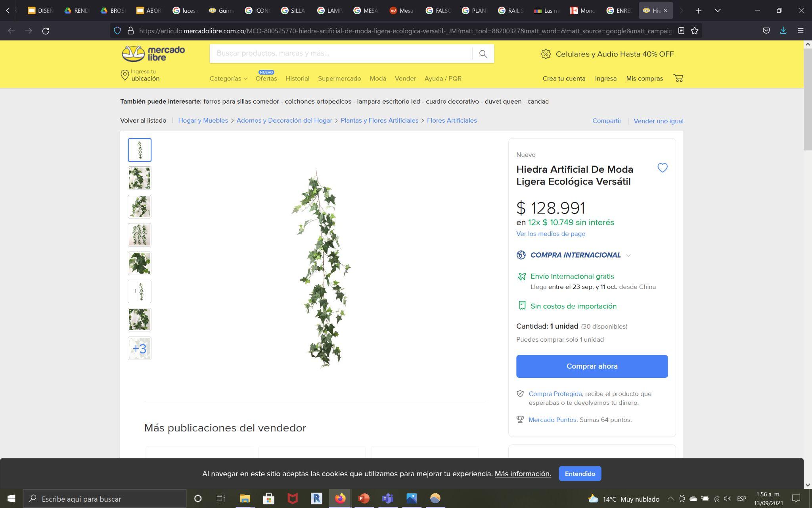Open the Ofertas menu item
This screenshot has width=812, height=508.
coord(266,79)
